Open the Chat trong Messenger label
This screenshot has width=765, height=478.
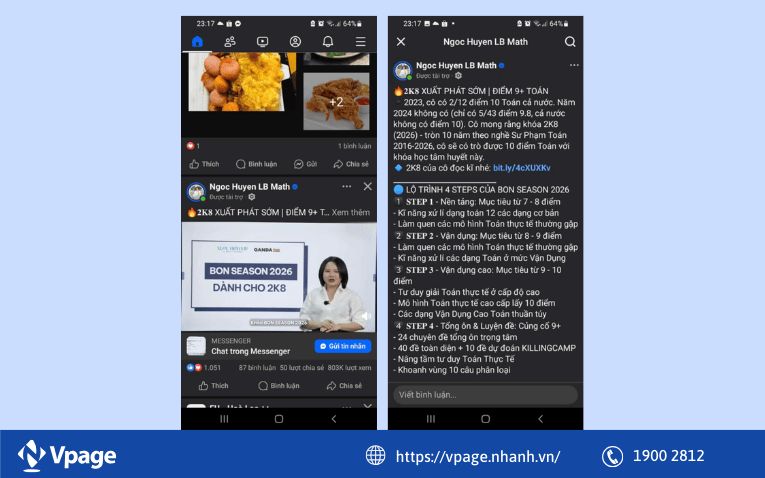[250, 351]
